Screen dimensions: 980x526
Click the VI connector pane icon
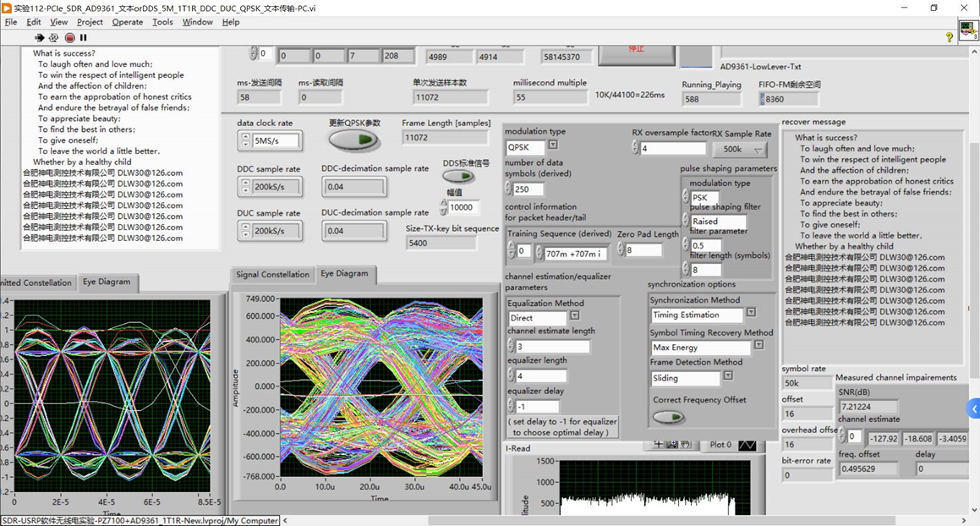(x=969, y=30)
